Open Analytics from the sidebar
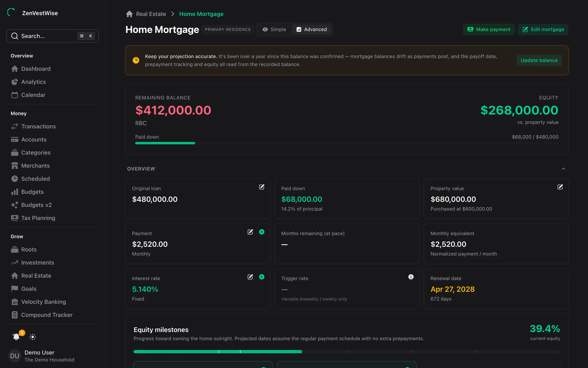This screenshot has width=588, height=368. (x=52, y=82)
